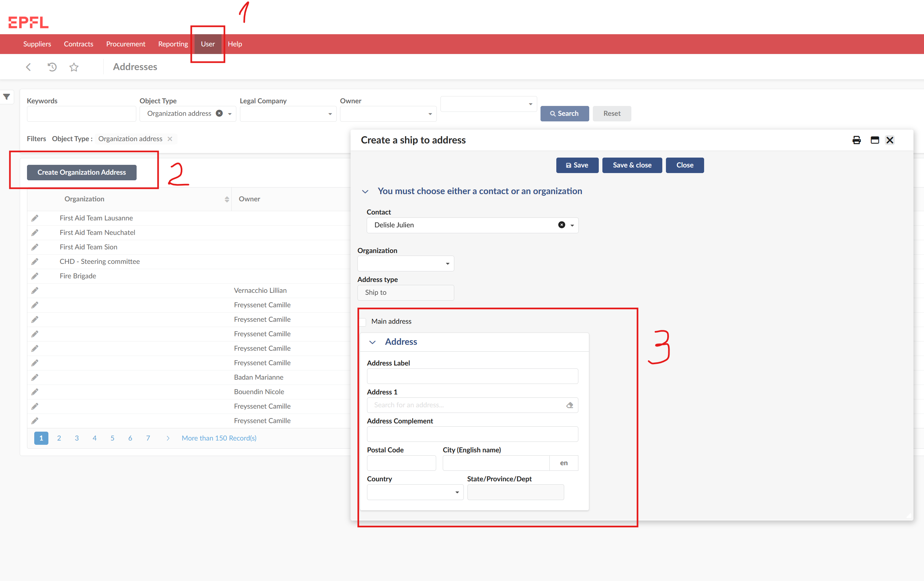Click the print icon in dialog
The height and width of the screenshot is (581, 924).
[x=856, y=140]
